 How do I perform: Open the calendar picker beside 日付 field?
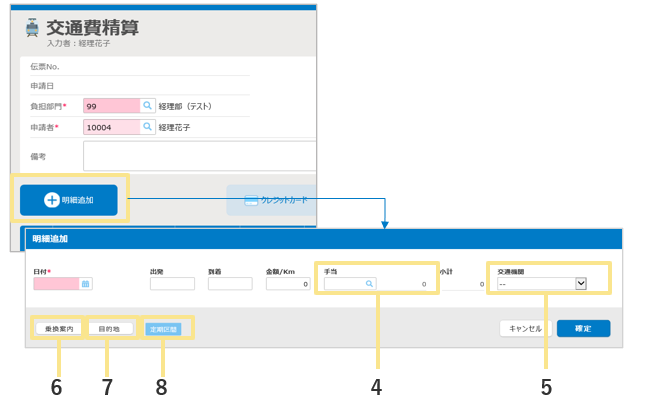[x=86, y=284]
